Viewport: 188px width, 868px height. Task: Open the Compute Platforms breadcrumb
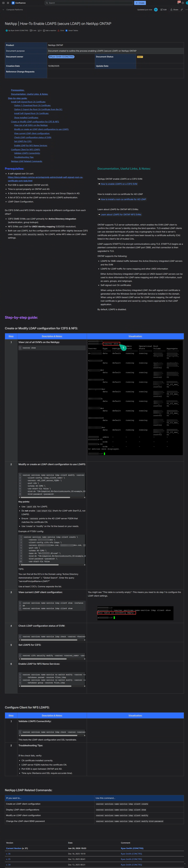tap(14, 10)
